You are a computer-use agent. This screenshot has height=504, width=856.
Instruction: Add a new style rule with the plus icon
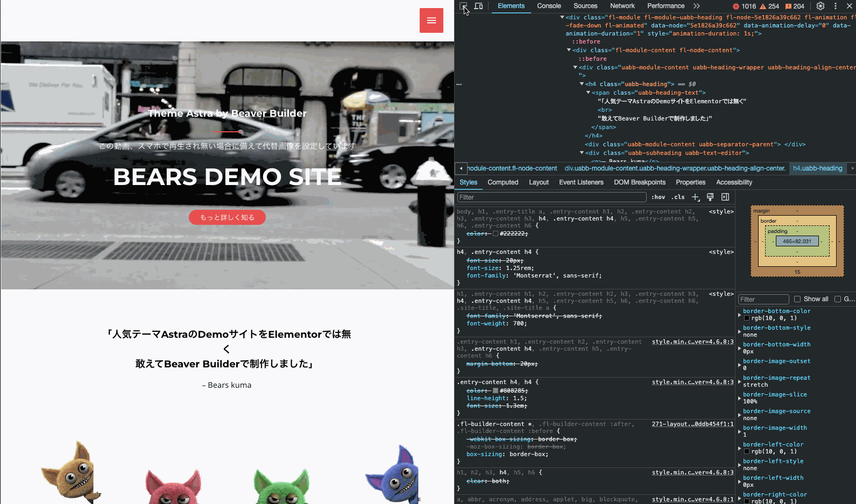pos(696,197)
